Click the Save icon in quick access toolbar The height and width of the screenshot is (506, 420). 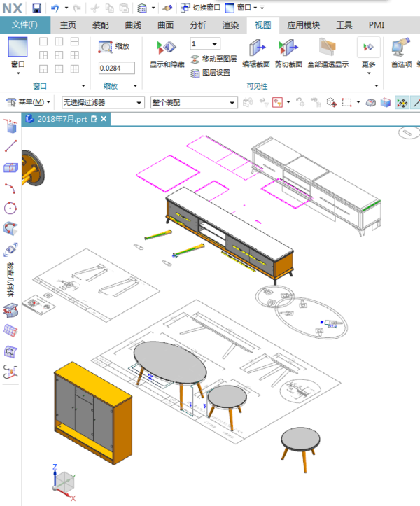coord(37,8)
